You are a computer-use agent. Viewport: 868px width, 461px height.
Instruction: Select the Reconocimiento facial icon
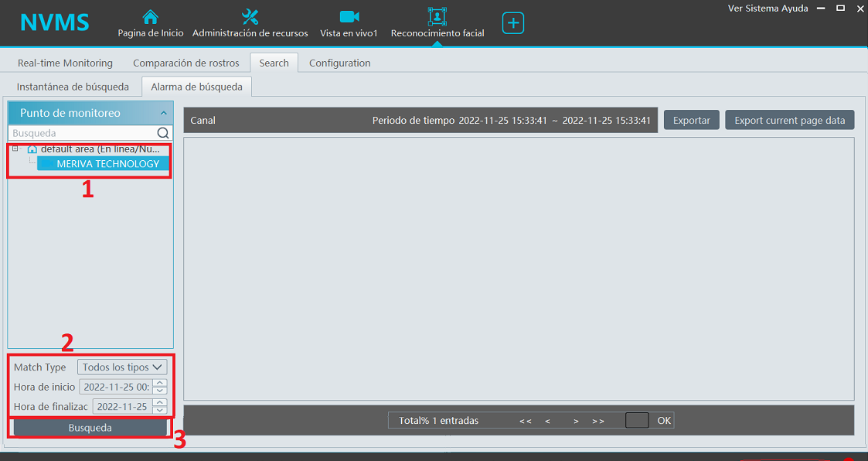[x=437, y=17]
